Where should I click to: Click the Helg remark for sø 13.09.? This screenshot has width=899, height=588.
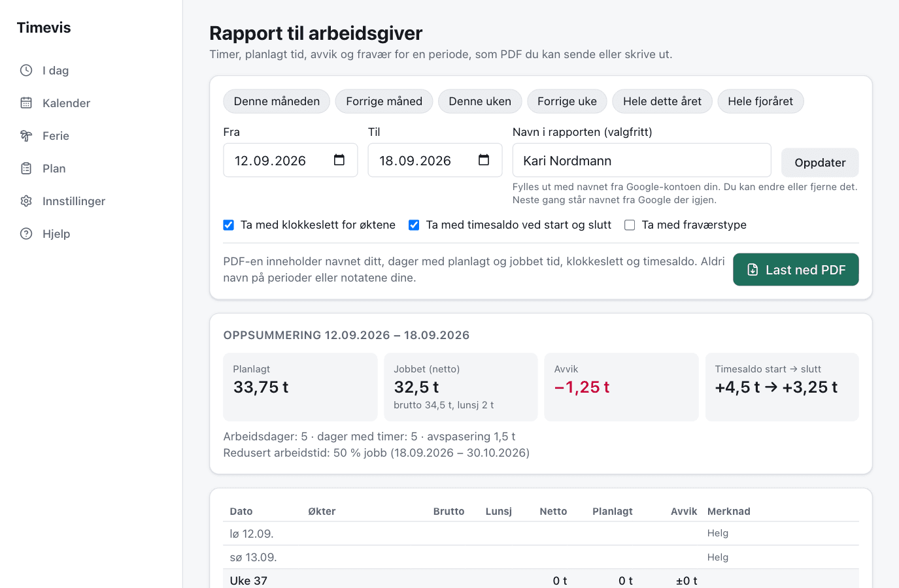(718, 557)
